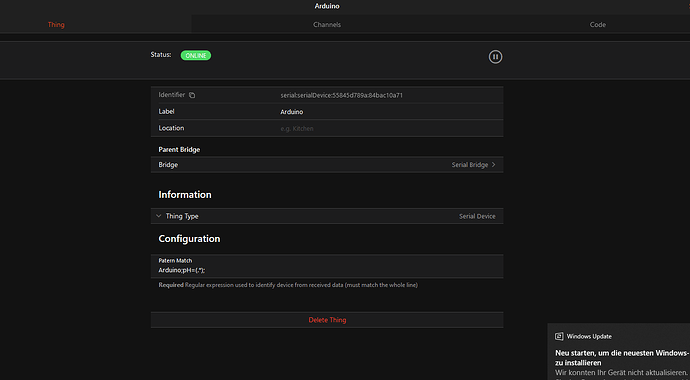The height and width of the screenshot is (380, 690).
Task: Click the Information heading
Action: tap(185, 194)
